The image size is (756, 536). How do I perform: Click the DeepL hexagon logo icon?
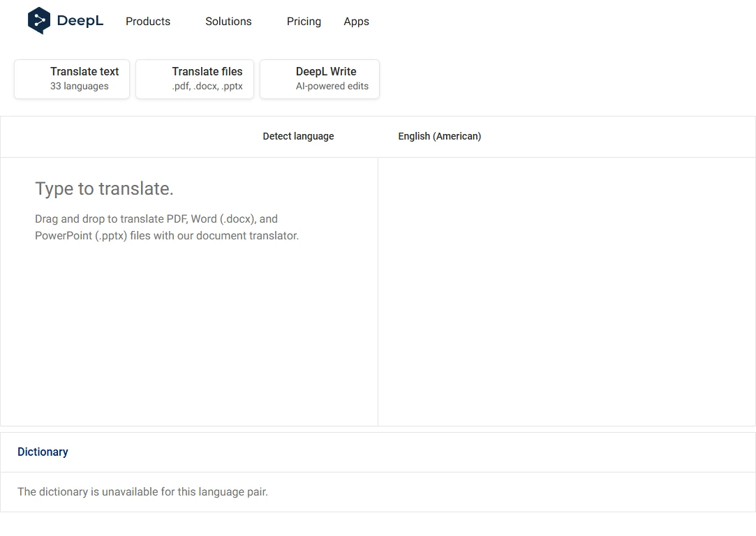(x=39, y=21)
